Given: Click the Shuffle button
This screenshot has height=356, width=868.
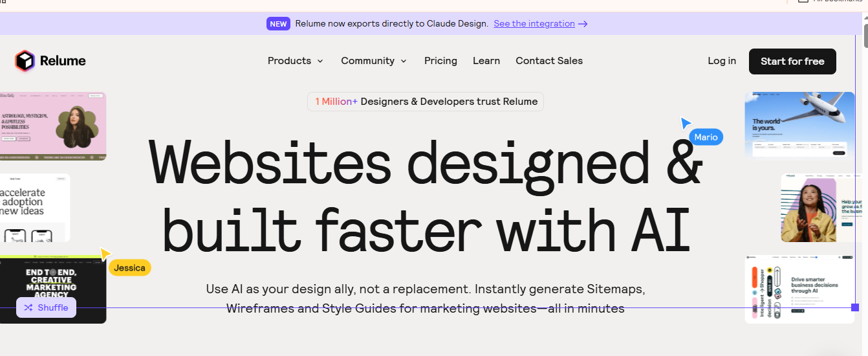Looking at the screenshot, I should 46,307.
